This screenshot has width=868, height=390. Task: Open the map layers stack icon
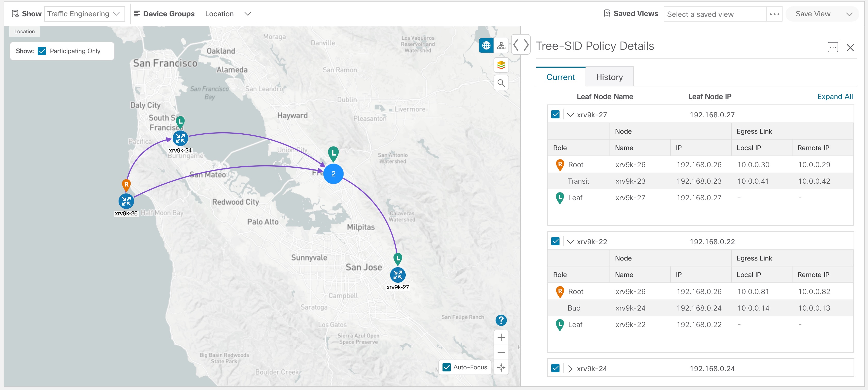(501, 65)
